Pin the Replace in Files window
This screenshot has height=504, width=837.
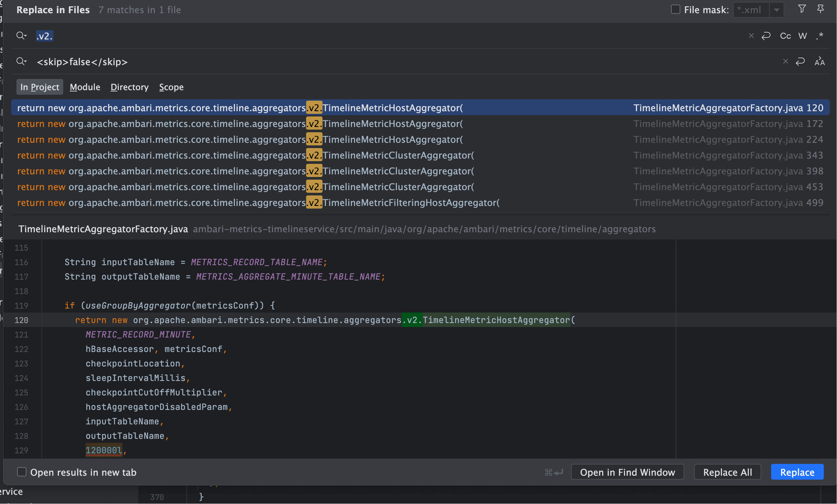tap(820, 9)
